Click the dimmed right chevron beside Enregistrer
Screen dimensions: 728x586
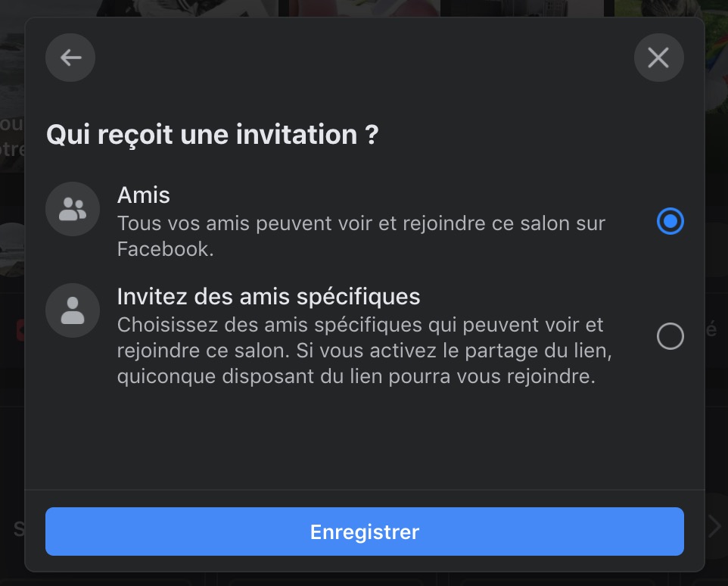(714, 527)
